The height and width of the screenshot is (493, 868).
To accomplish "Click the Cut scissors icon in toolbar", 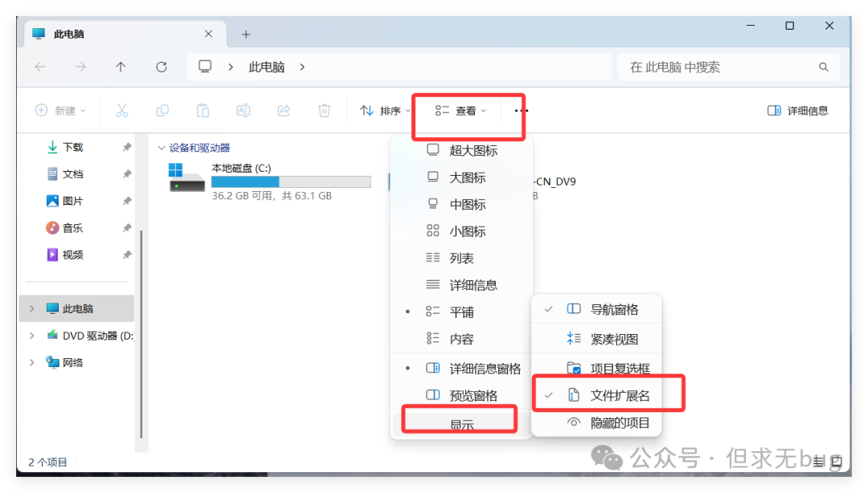I will coord(122,111).
